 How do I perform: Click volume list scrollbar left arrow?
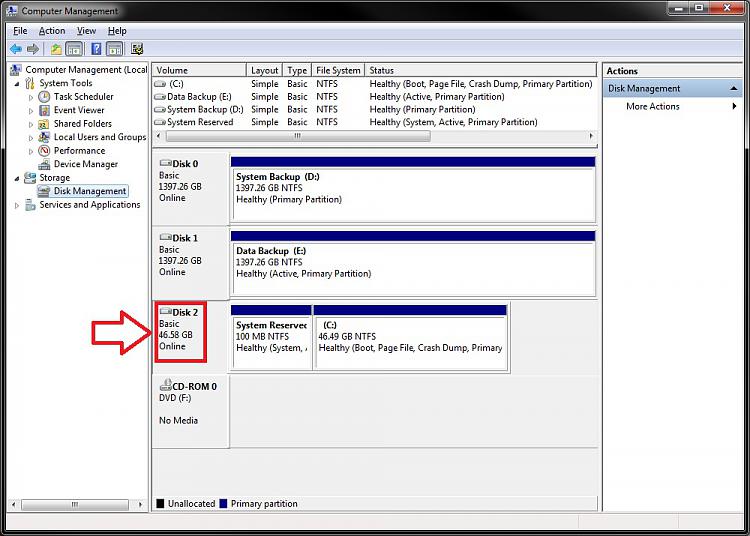pyautogui.click(x=158, y=136)
